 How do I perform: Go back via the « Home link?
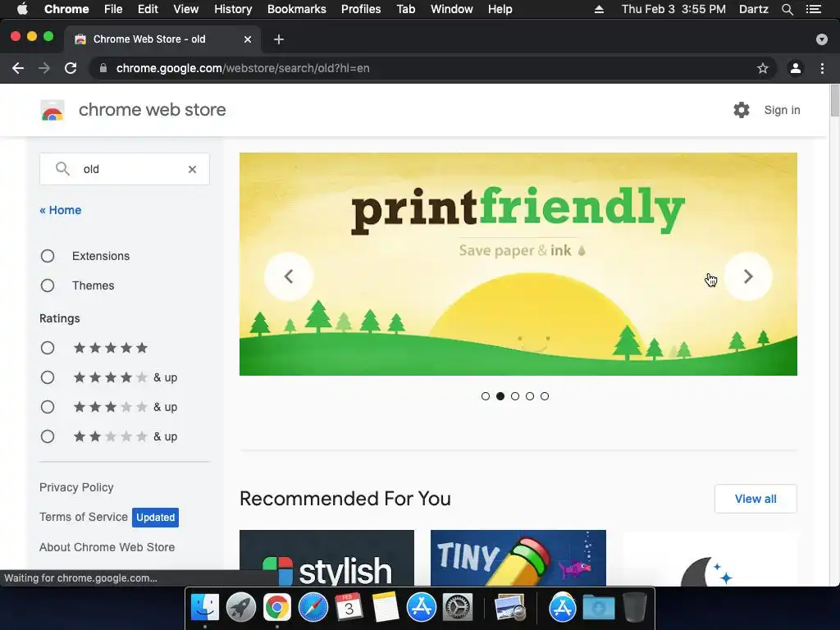(61, 210)
